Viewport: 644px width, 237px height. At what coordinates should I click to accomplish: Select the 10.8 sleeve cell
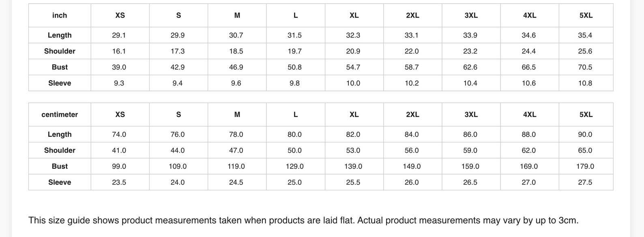586,83
